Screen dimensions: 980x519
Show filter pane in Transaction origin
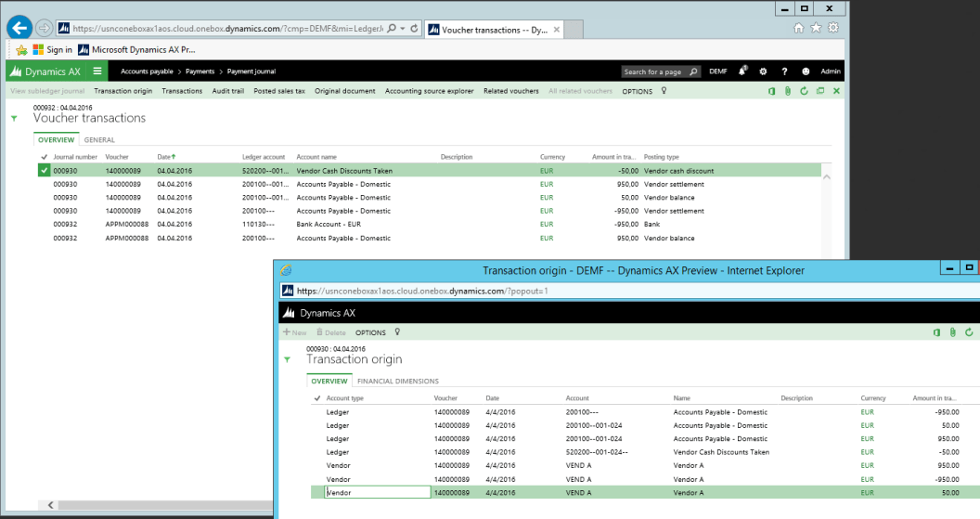[x=287, y=359]
